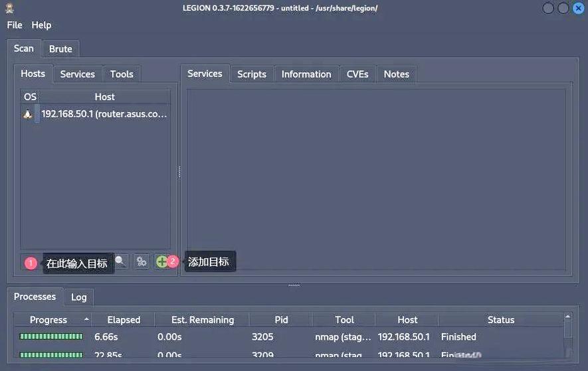Image resolution: width=588 pixels, height=371 pixels.
Task: Click the progress bar of process 3205
Action: click(51, 337)
